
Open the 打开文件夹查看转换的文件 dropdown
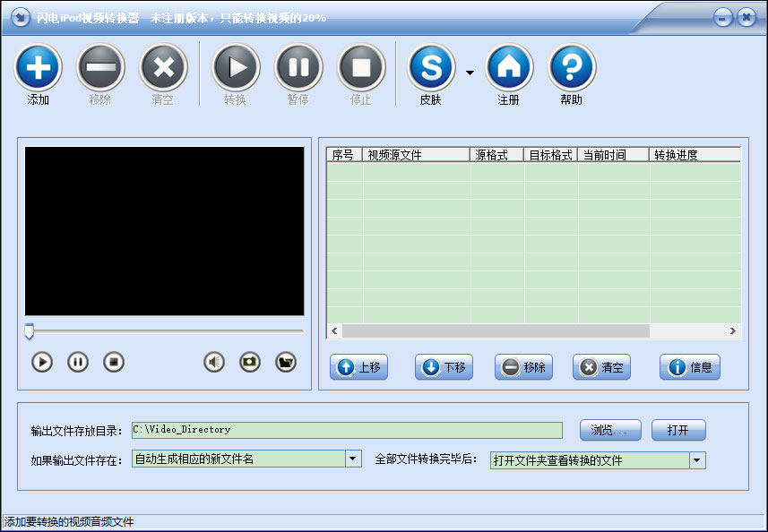pyautogui.click(x=697, y=460)
